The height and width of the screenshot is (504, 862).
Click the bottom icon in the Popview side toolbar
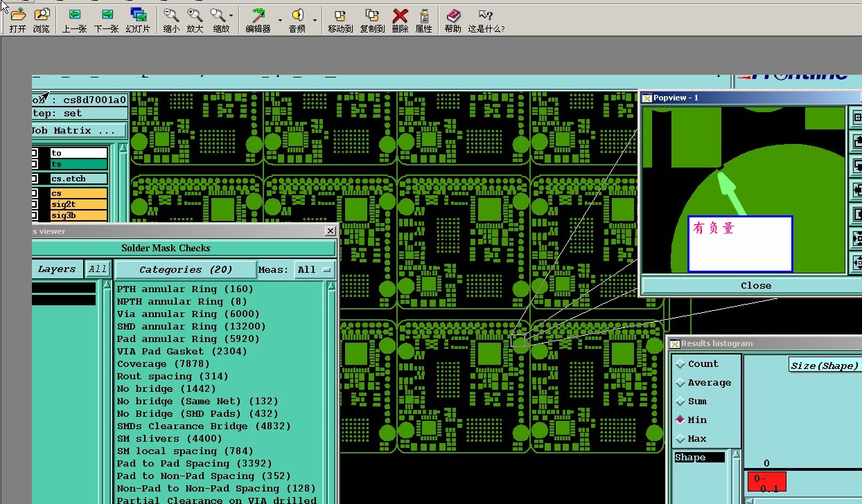[x=856, y=262]
